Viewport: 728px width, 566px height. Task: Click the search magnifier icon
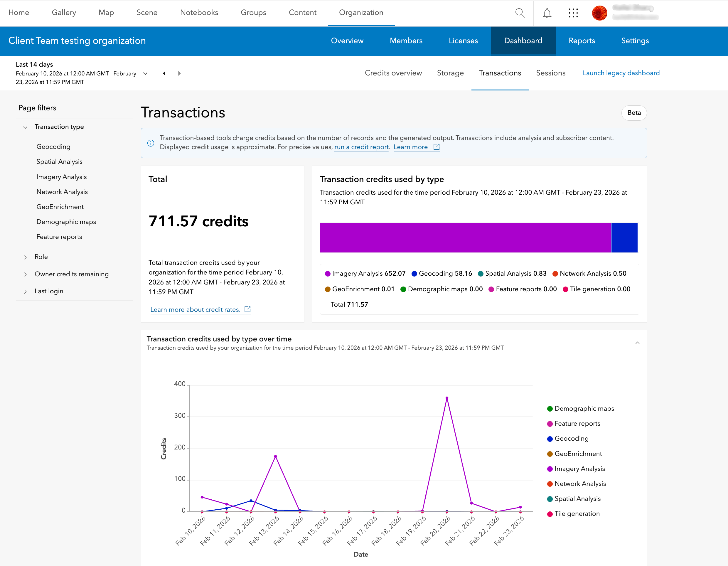click(520, 13)
